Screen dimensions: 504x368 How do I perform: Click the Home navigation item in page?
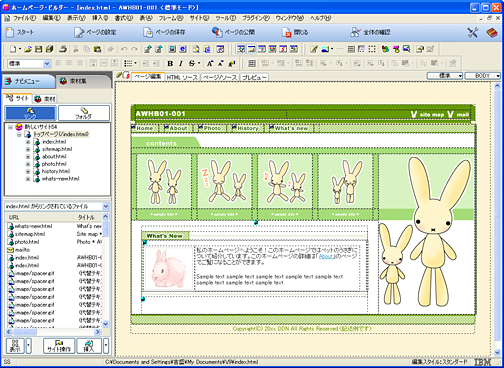click(145, 128)
